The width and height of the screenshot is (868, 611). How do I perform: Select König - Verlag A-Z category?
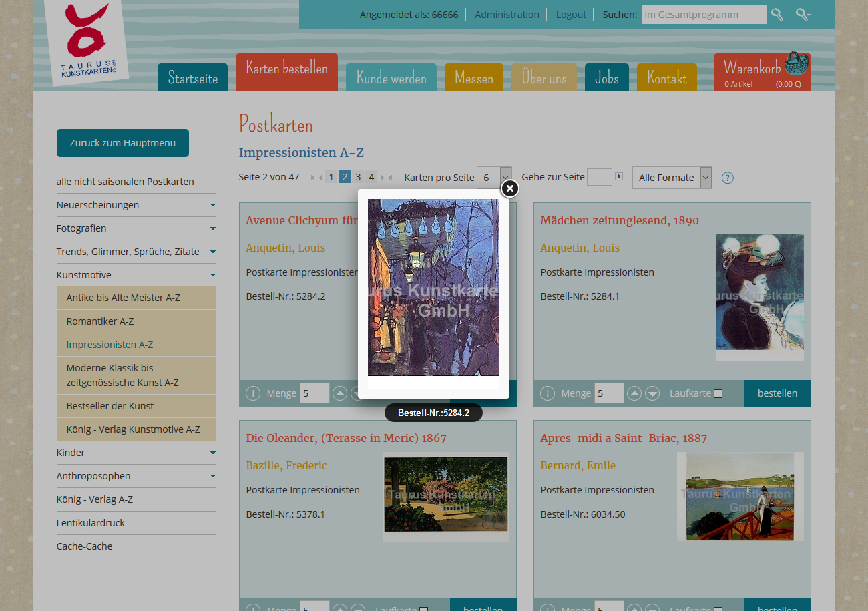point(95,499)
